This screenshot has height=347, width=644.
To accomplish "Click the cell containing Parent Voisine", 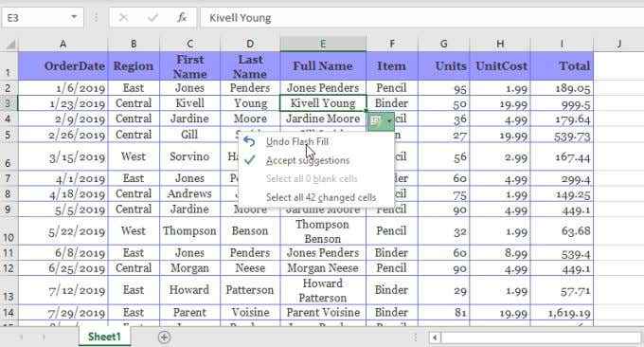I will point(323,313).
